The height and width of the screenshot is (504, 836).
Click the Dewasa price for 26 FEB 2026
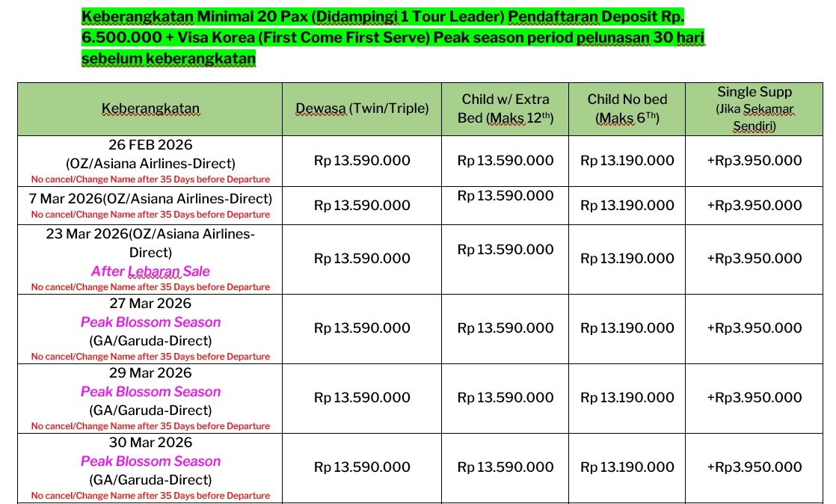[362, 161]
